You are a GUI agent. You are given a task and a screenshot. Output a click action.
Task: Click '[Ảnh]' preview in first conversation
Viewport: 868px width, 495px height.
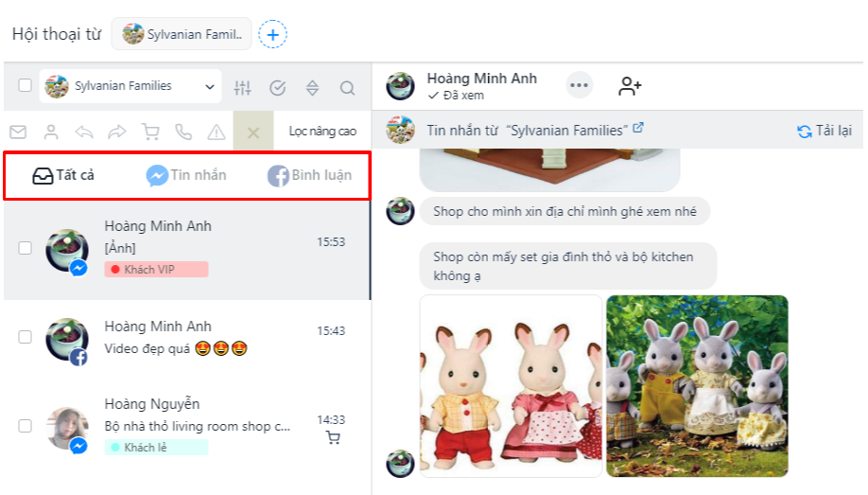point(120,248)
